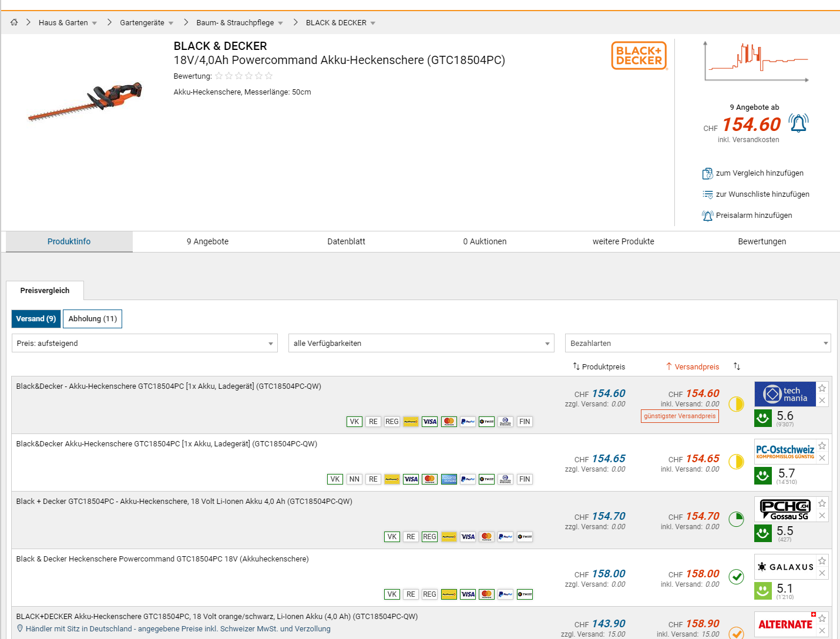840x639 pixels.
Task: Open the Bewertungen tab
Action: (x=762, y=241)
